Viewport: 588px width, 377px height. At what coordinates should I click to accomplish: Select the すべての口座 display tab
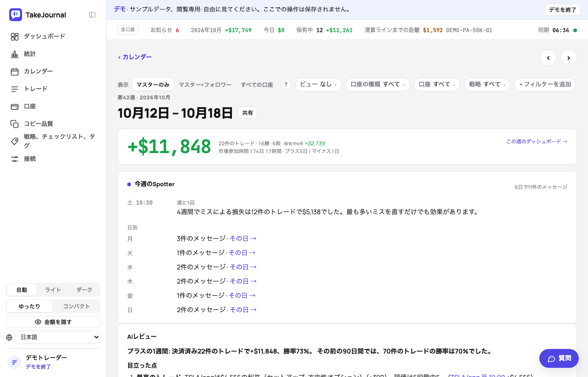click(x=257, y=85)
